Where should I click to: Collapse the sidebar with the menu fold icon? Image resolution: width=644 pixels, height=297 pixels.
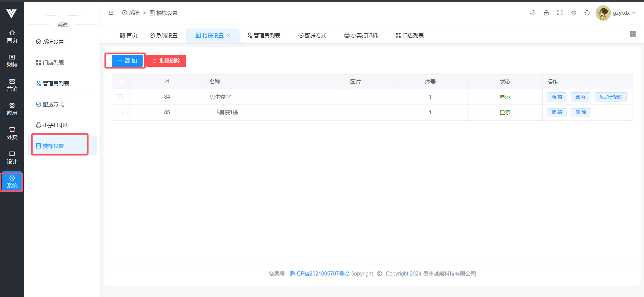(x=111, y=13)
